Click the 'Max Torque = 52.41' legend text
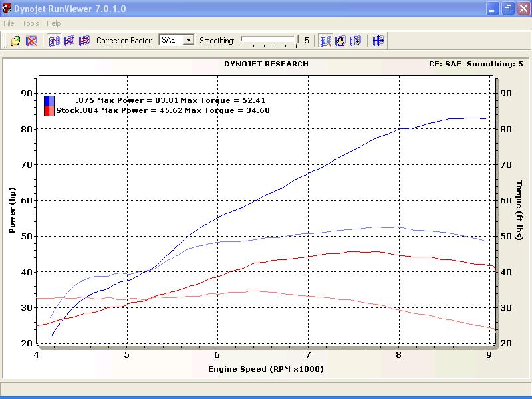This screenshot has width=532, height=399. pos(223,100)
